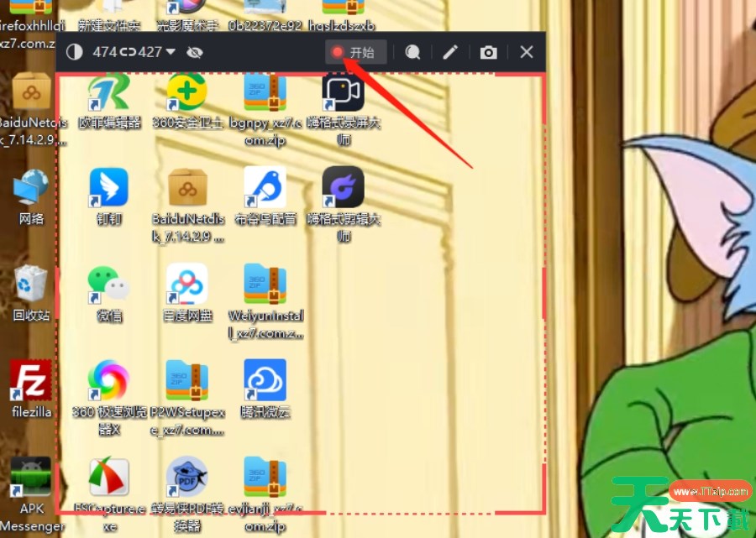
Task: Select bgnpy_xz7.com.zip archive
Action: click(265, 111)
